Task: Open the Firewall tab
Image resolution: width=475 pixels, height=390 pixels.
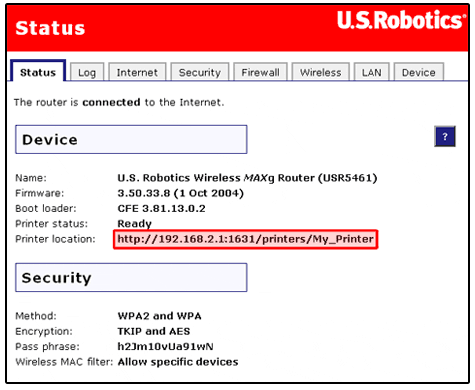Action: tap(260, 72)
